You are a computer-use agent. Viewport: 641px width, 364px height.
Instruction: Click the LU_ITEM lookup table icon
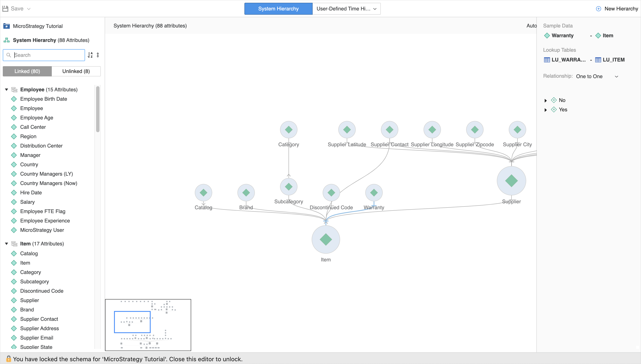click(598, 60)
